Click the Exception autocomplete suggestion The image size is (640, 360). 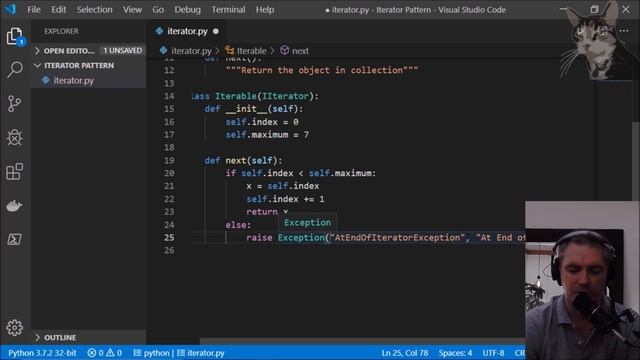(307, 222)
